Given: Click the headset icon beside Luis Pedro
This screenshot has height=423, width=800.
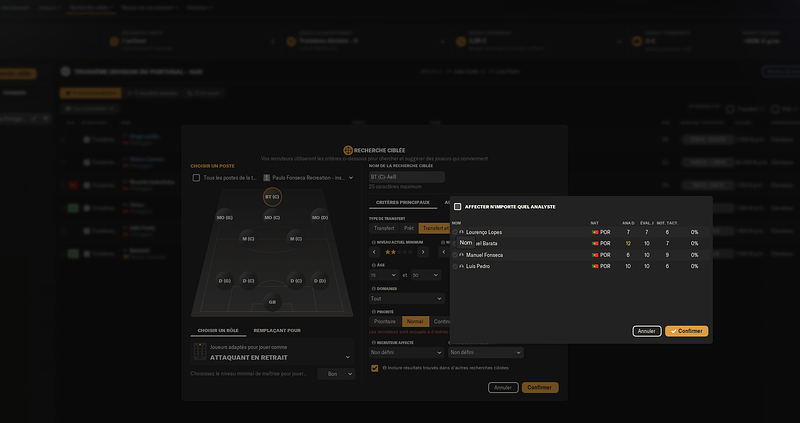Looking at the screenshot, I should (462, 266).
